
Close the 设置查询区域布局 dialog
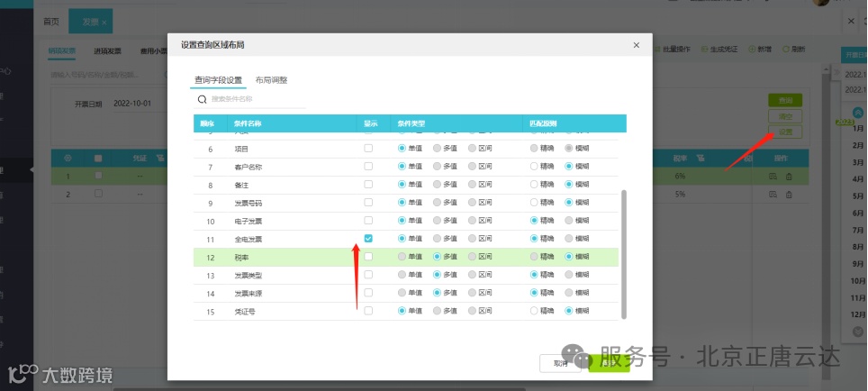click(636, 45)
